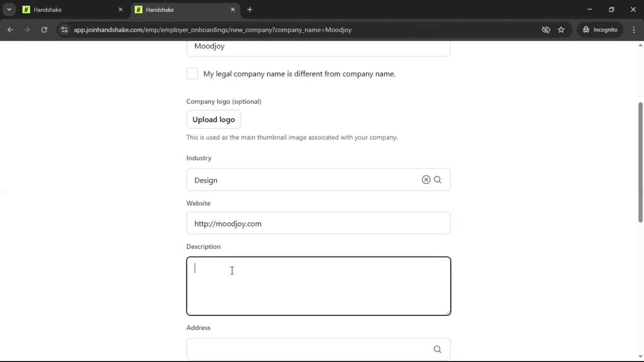The image size is (644, 362).
Task: Bookmark this page with the star icon
Action: coord(561,30)
